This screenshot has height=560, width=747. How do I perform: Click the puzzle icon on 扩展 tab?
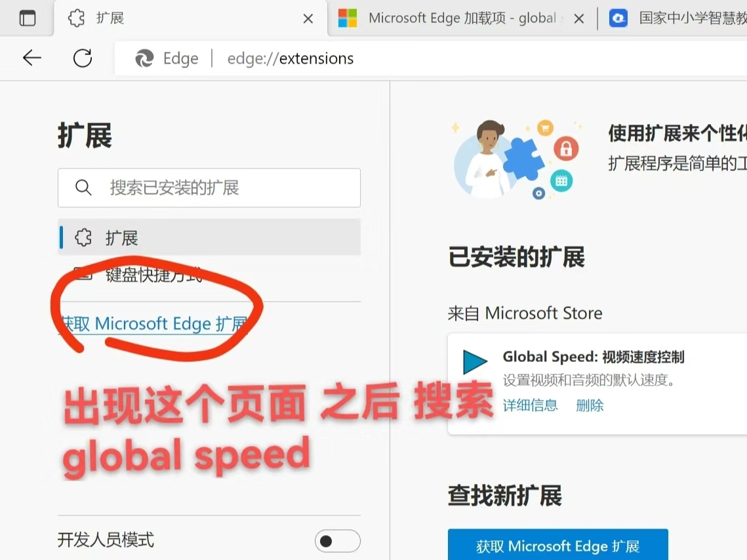[x=76, y=18]
